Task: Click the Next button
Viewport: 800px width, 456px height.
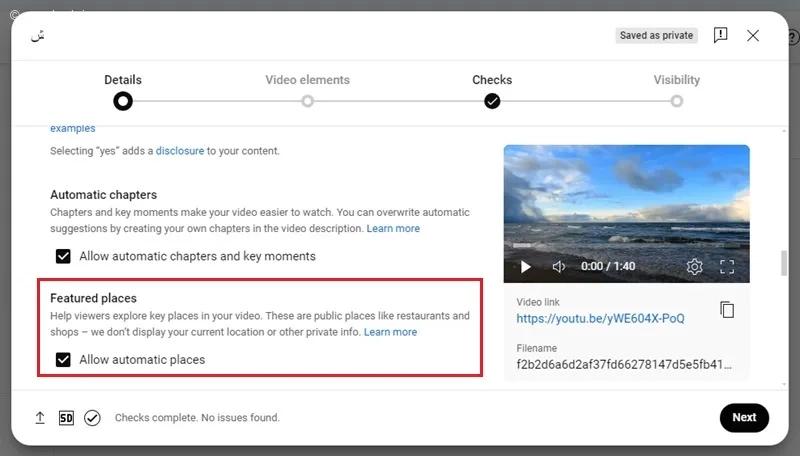Action: click(744, 417)
